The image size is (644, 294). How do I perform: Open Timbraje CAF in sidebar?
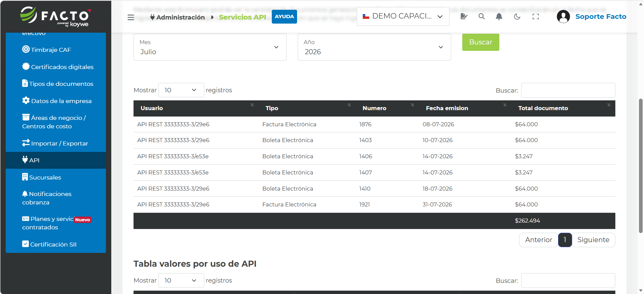click(x=47, y=50)
